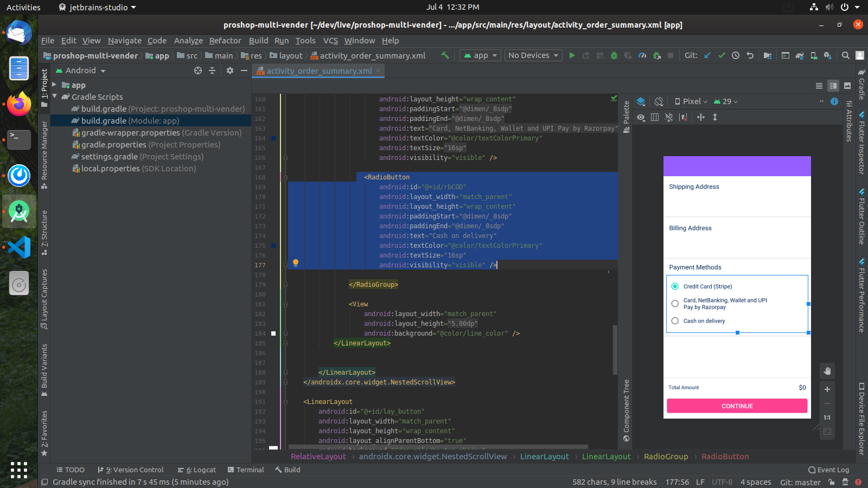Open the SDK Manager icon
This screenshot has height=488, width=868.
tap(828, 55)
